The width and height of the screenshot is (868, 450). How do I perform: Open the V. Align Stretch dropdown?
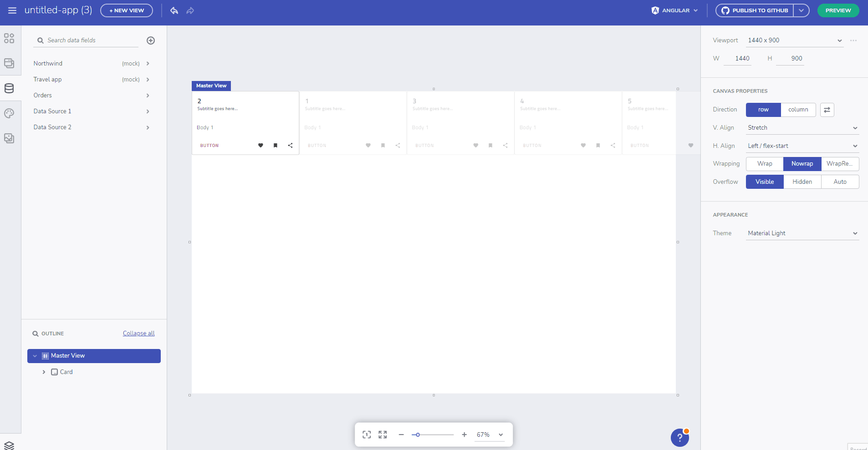[x=802, y=128]
